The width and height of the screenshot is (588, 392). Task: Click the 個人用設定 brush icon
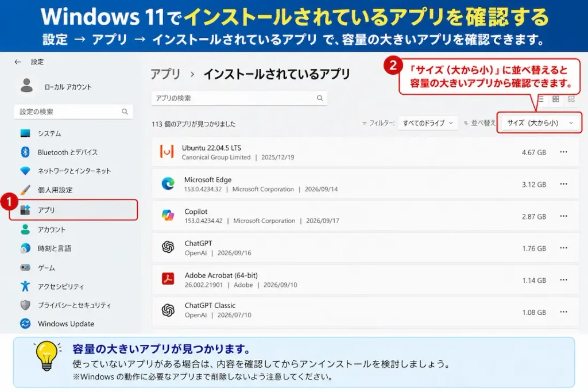click(25, 190)
